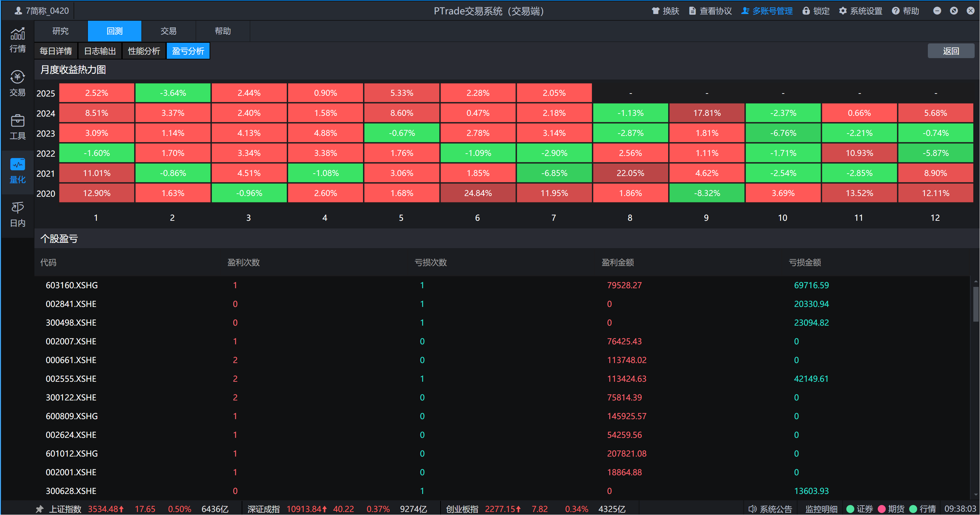Click the 锁定 lock icon

806,11
